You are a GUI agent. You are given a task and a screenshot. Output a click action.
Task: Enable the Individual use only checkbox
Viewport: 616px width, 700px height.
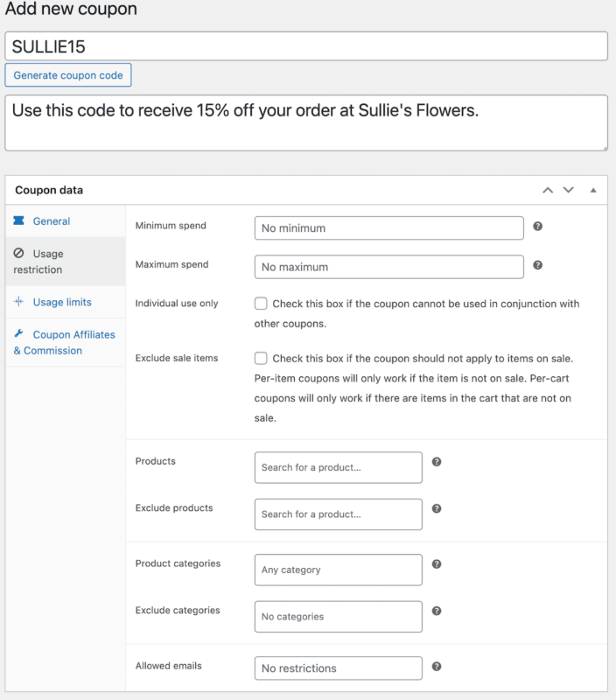[x=261, y=304]
